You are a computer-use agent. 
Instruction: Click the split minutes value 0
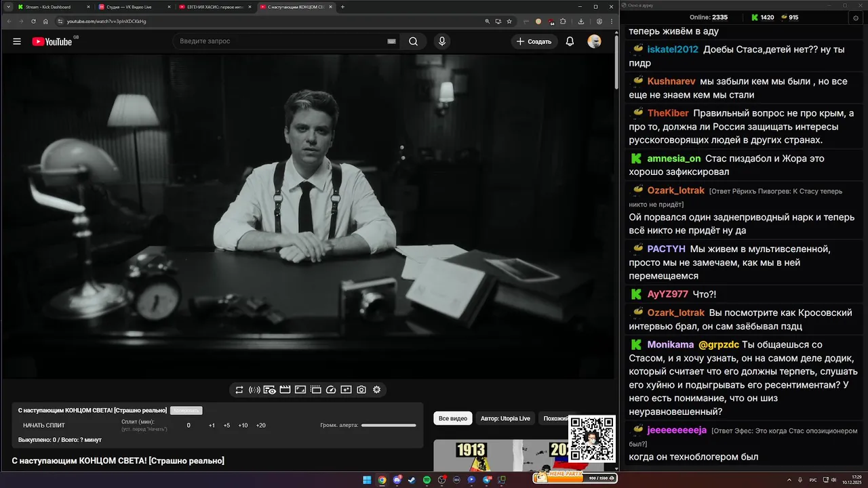click(x=189, y=426)
